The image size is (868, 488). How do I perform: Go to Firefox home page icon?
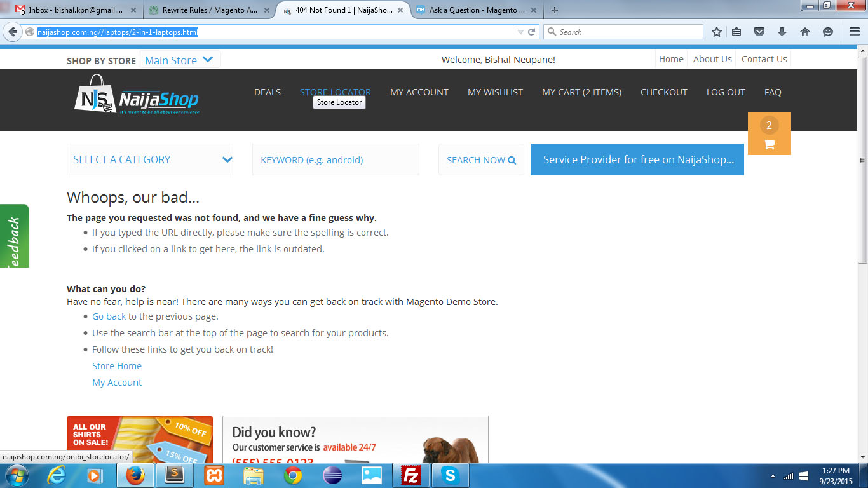(805, 32)
